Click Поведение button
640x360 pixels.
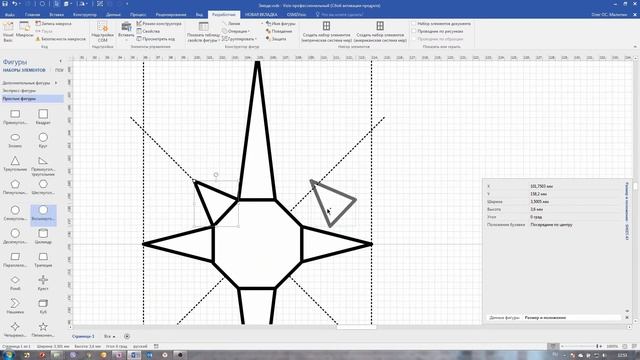tap(279, 31)
